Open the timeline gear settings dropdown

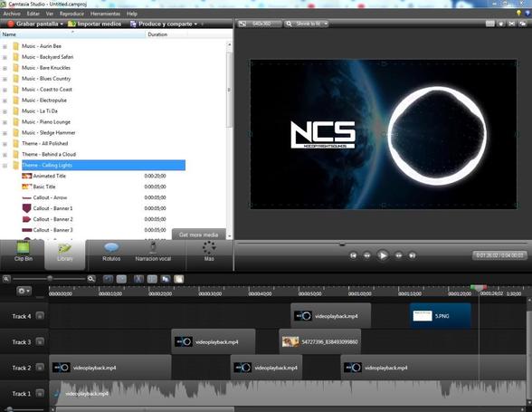(x=24, y=291)
